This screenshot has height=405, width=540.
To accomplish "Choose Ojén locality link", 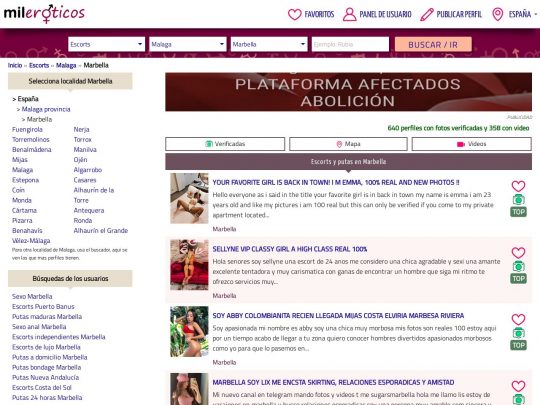I will tap(80, 160).
